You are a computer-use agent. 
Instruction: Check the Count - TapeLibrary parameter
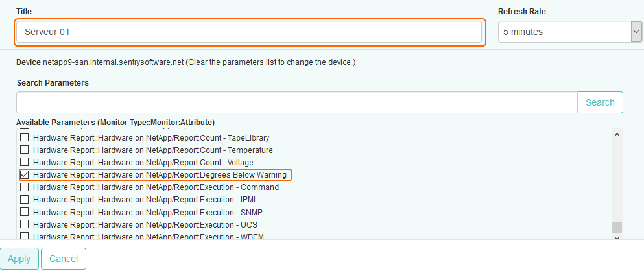[25, 138]
